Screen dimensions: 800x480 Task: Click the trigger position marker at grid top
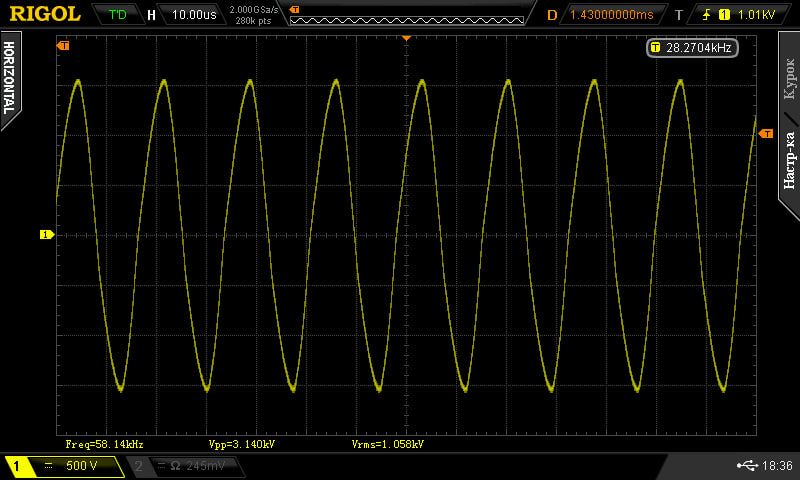point(406,38)
